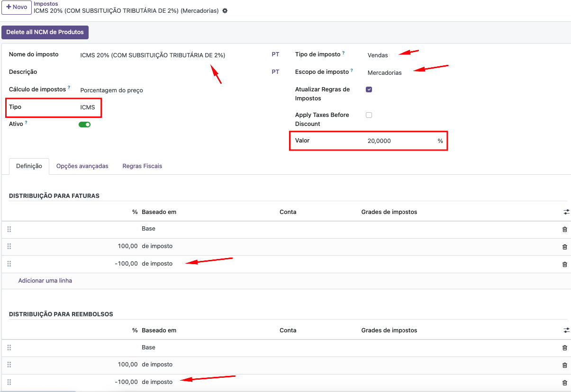Viewport: 571px width, 392px height.
Task: Edit the -100,00 percentage in the Reembolsos table
Action: point(126,382)
